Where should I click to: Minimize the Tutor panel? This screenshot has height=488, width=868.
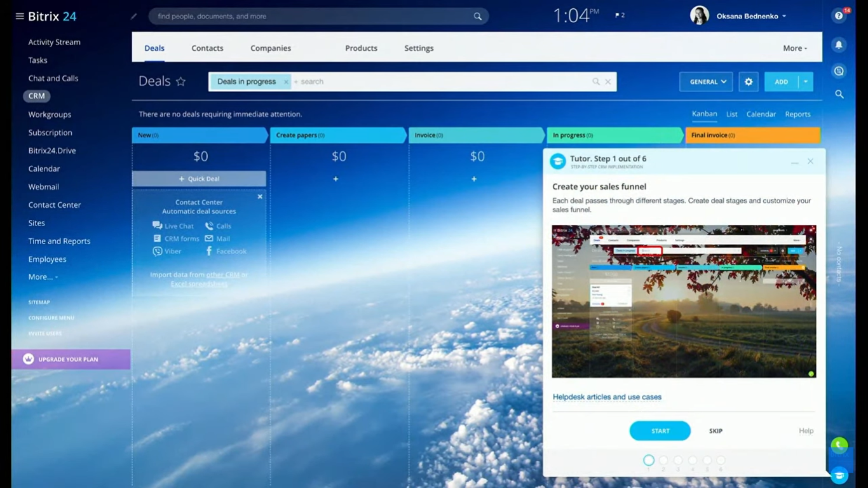794,162
